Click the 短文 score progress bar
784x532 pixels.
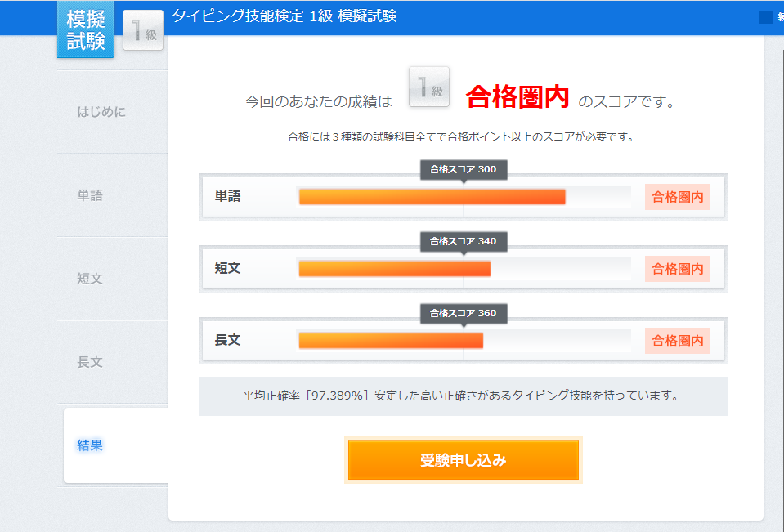coord(464,269)
